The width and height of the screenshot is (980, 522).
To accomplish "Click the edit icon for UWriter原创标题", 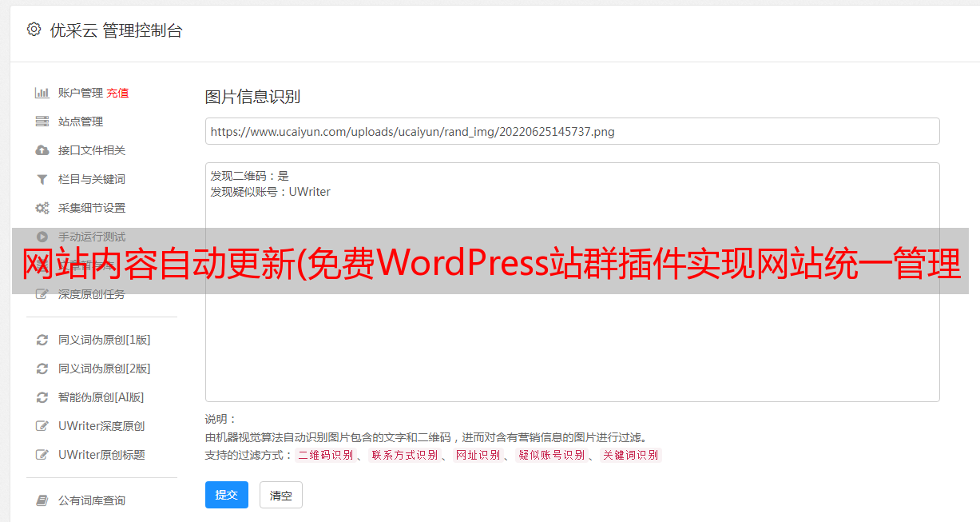I will coord(42,455).
